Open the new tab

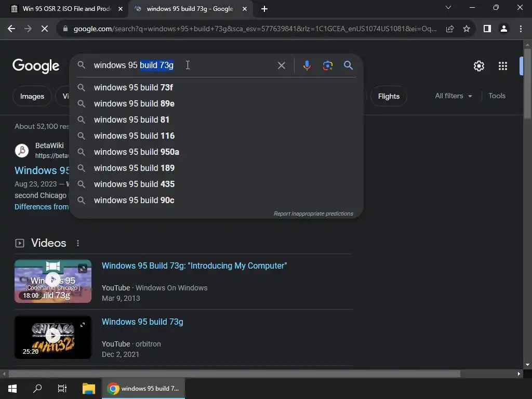tap(264, 9)
